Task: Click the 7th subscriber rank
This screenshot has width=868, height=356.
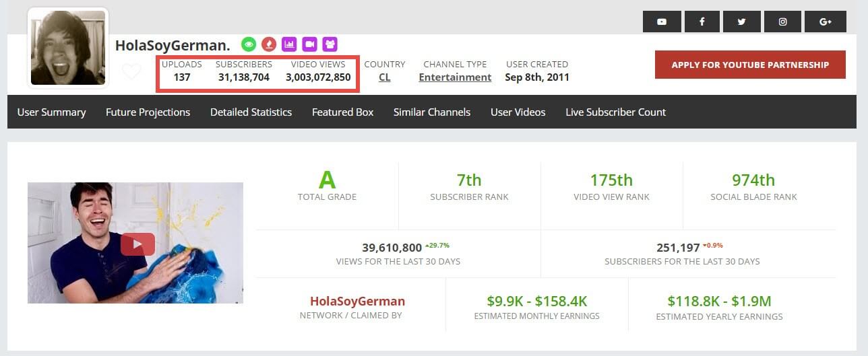Action: coord(469,180)
